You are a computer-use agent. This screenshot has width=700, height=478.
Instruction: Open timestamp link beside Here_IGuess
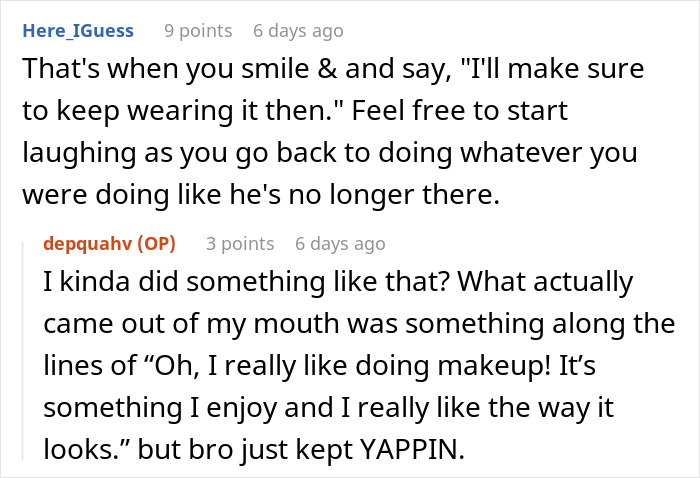[x=298, y=31]
